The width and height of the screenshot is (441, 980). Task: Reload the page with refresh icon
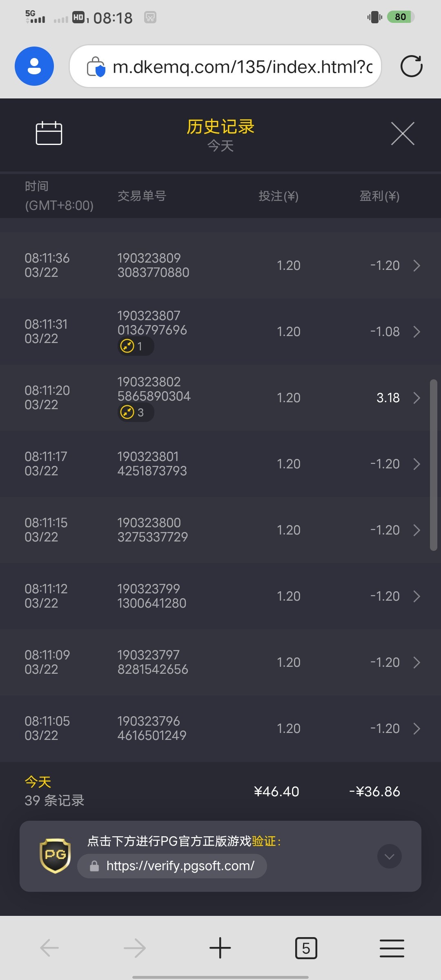411,66
